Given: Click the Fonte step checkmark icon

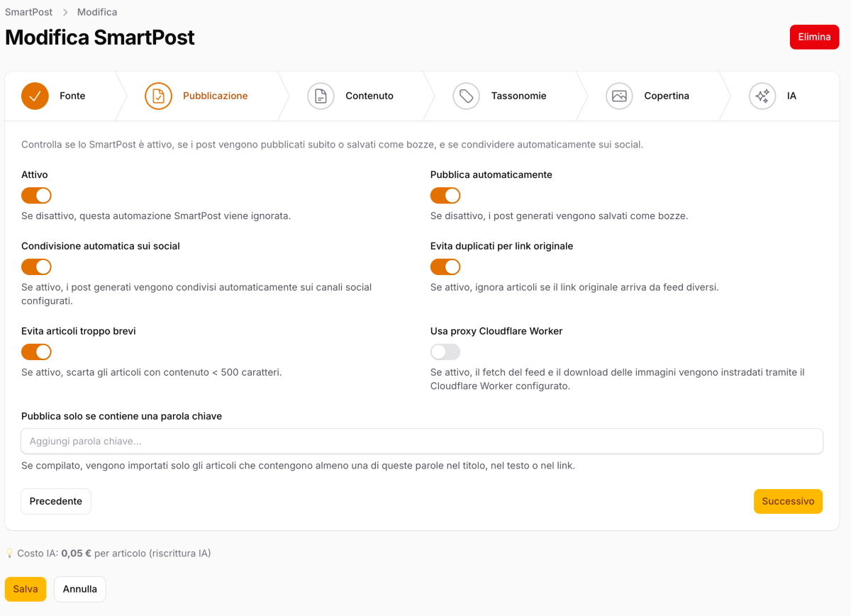Looking at the screenshot, I should pos(35,96).
